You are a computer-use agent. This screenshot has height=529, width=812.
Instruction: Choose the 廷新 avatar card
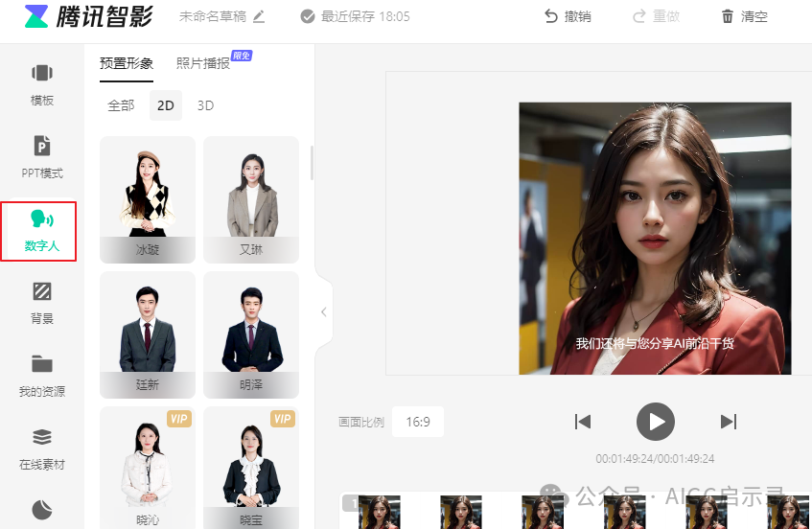point(148,334)
